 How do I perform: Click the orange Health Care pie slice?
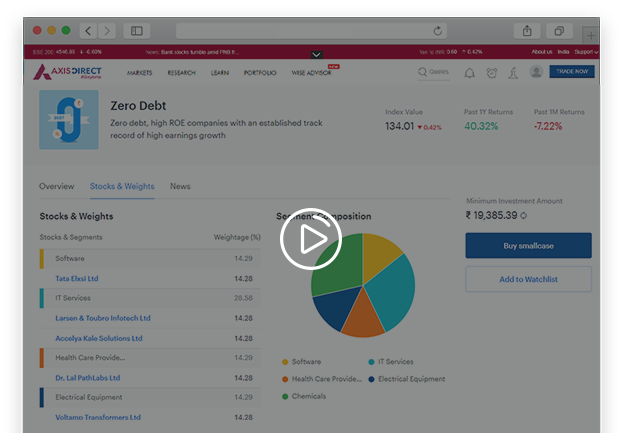point(363,319)
